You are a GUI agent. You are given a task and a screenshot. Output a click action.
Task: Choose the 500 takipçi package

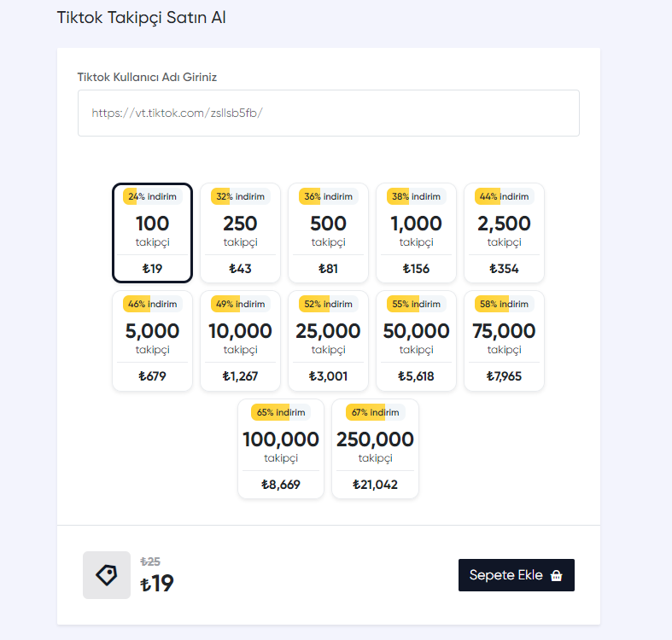pos(328,233)
